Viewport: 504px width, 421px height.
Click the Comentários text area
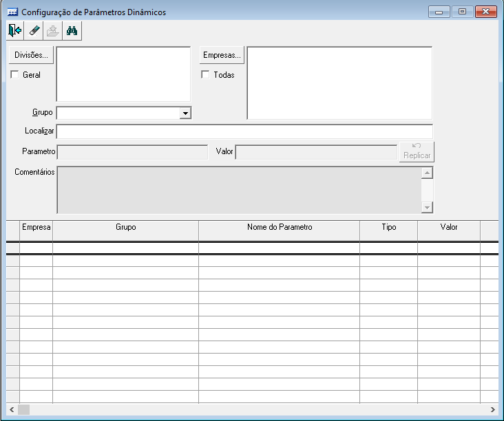tap(239, 190)
